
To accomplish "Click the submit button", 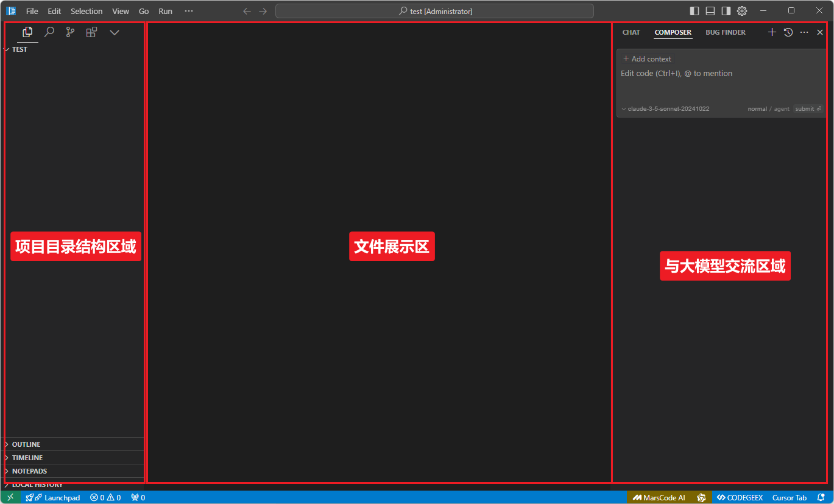I will pos(808,109).
